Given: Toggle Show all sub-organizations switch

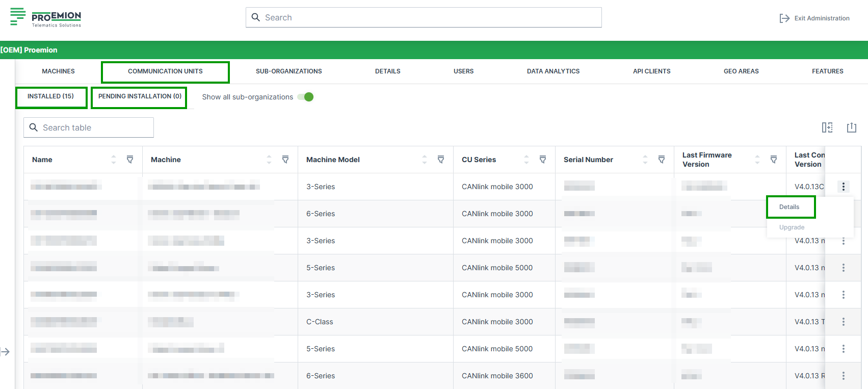Looking at the screenshot, I should [306, 97].
